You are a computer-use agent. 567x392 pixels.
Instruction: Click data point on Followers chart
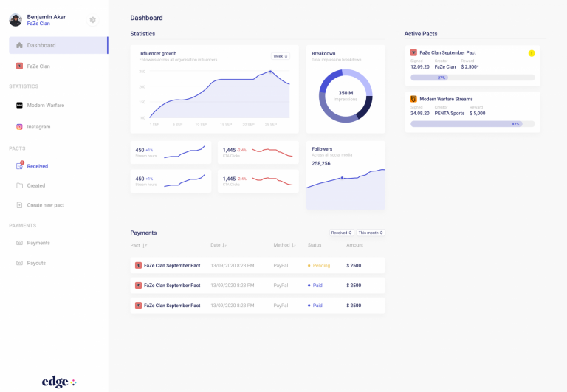(342, 178)
